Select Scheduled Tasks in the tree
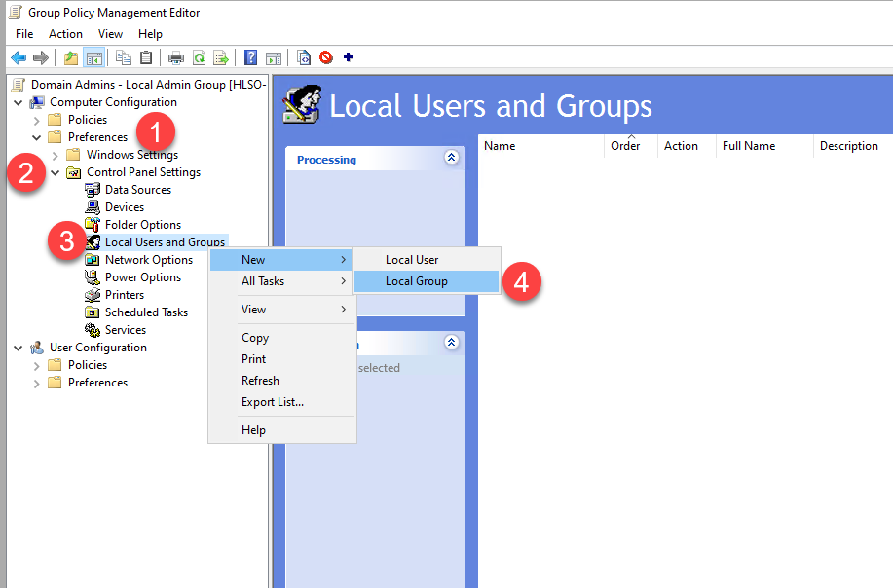Image resolution: width=893 pixels, height=588 pixels. coord(146,312)
